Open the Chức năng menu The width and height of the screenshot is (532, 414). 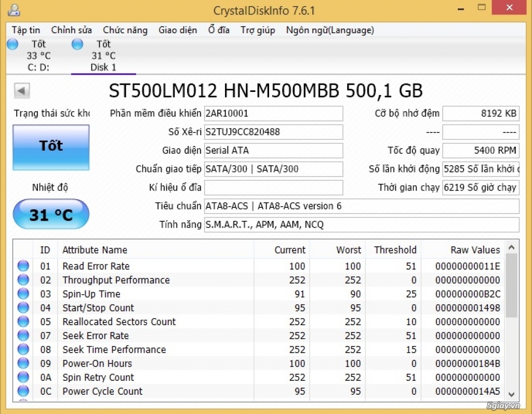click(x=125, y=30)
